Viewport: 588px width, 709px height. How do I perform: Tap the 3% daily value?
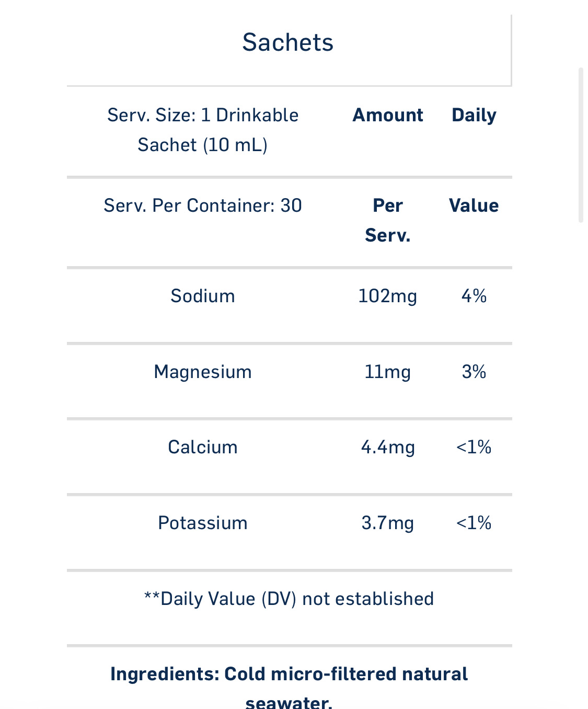click(x=474, y=372)
